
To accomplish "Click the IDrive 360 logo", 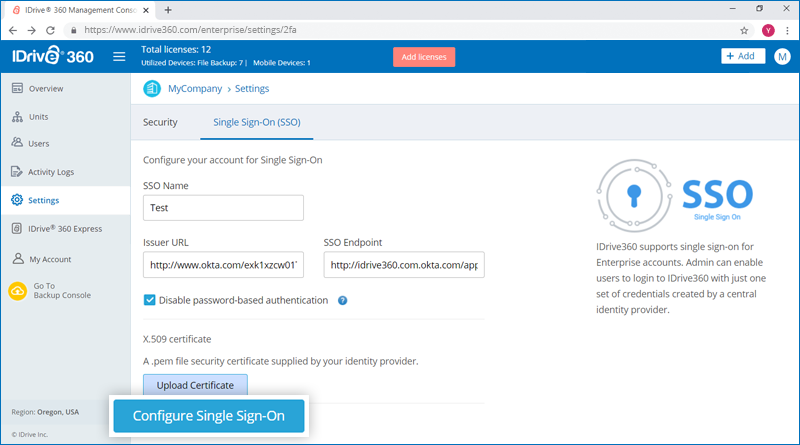I will [53, 56].
